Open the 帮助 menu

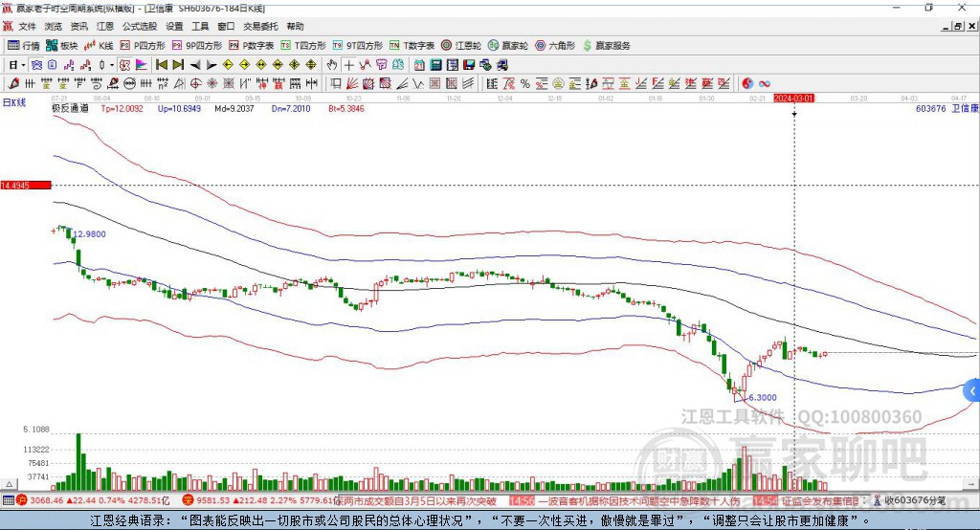coord(295,26)
